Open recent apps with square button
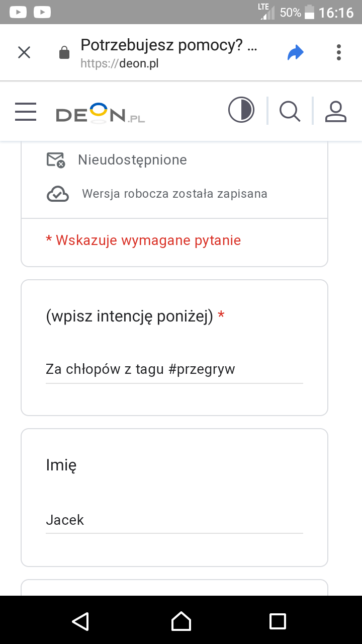This screenshot has height=644, width=362. (x=278, y=621)
